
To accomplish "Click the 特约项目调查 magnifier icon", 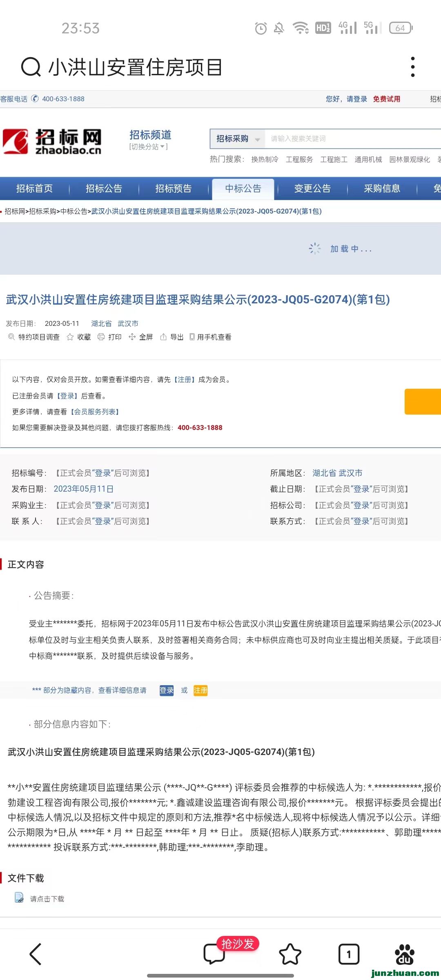I will click(x=11, y=337).
